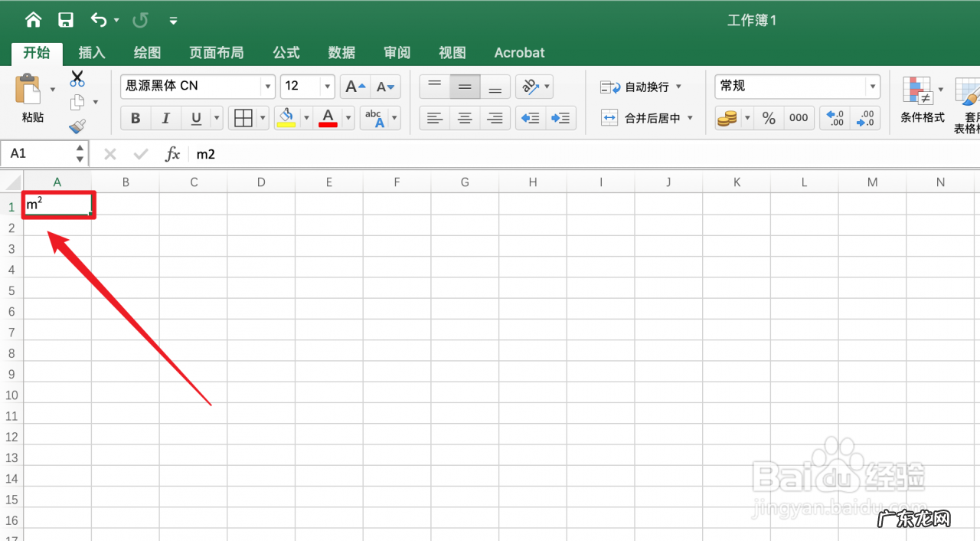Click the increase decimal places icon
Image resolution: width=980 pixels, height=541 pixels.
tap(834, 117)
